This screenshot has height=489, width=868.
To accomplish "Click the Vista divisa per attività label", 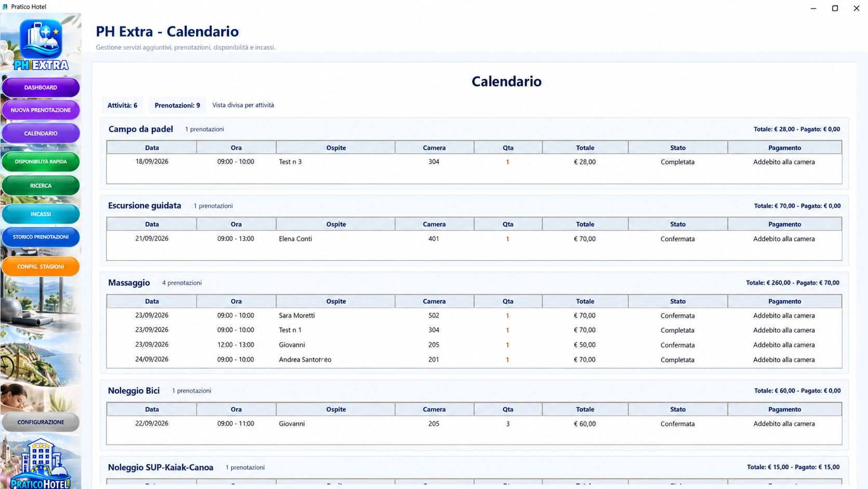I will tap(243, 105).
